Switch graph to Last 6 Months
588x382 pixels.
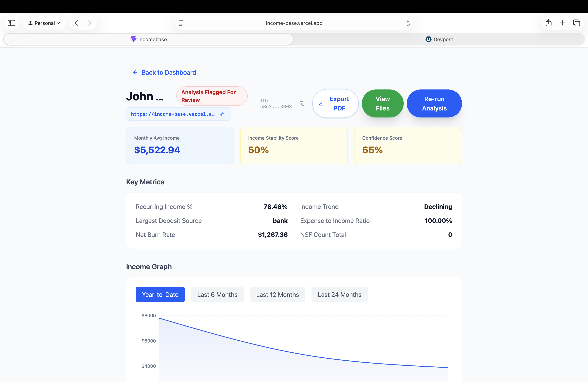[217, 294]
